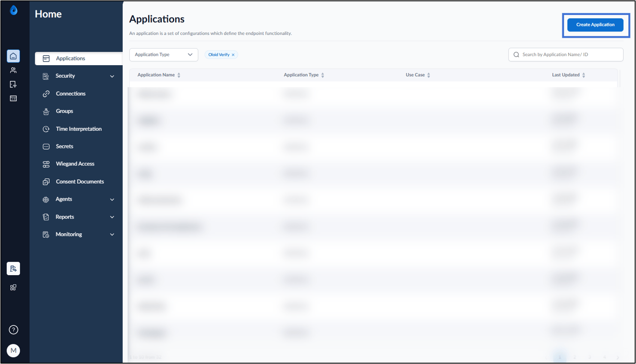
Task: Expand the Reports chevron
Action: tap(112, 217)
